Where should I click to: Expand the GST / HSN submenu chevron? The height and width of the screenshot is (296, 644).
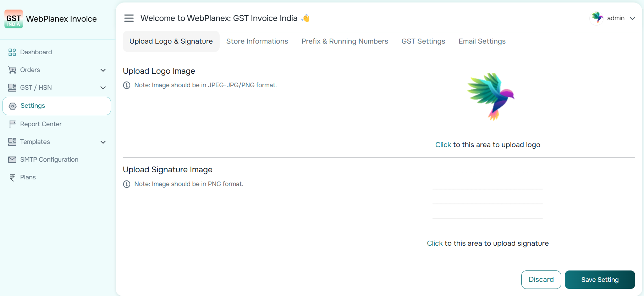click(103, 88)
